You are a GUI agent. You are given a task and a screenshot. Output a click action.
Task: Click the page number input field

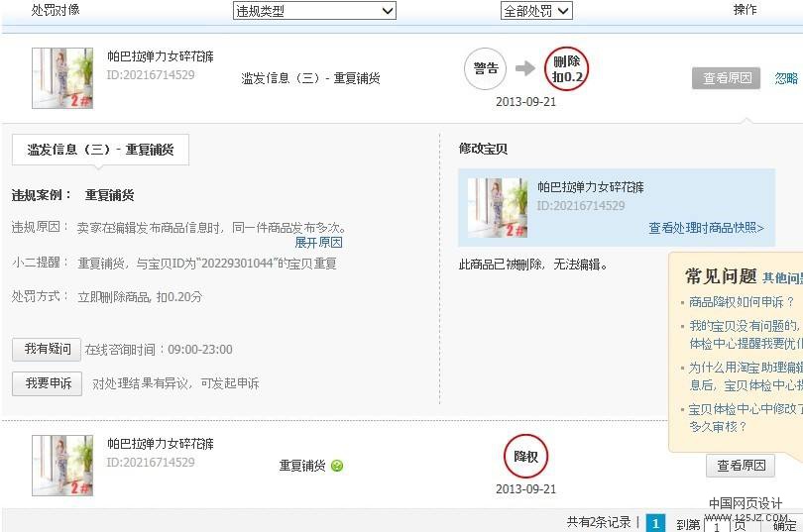click(x=717, y=525)
